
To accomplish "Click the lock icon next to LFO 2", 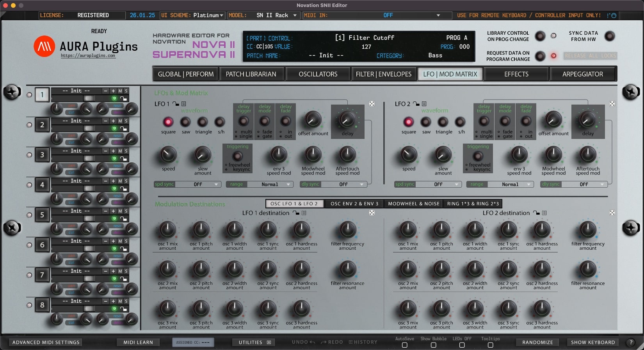I will [x=416, y=104].
